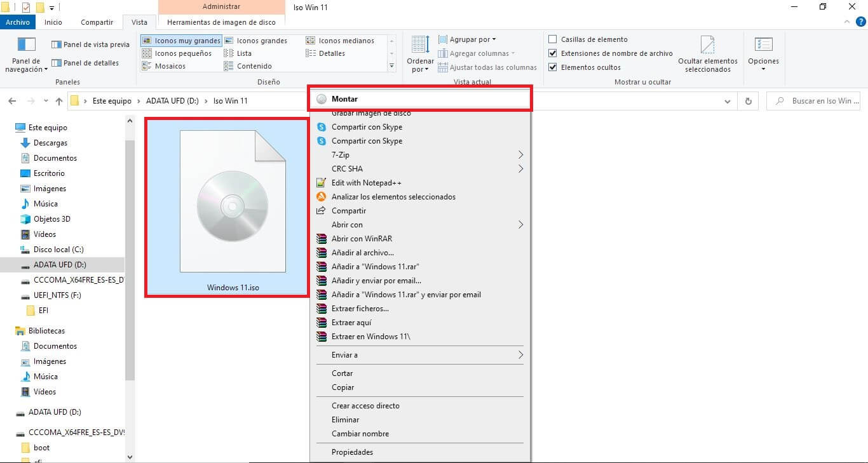Click ADATA UFD (D:) in address bar
868x463 pixels.
click(172, 101)
